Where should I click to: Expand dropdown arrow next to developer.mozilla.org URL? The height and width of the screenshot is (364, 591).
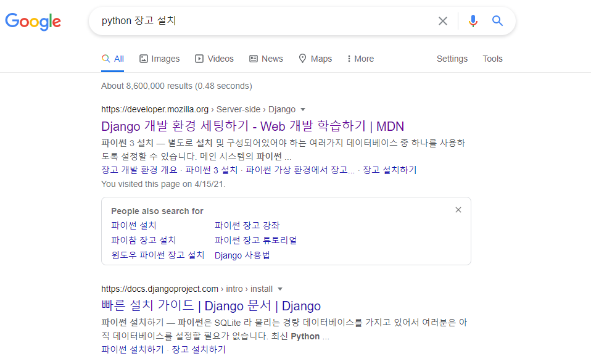[303, 110]
